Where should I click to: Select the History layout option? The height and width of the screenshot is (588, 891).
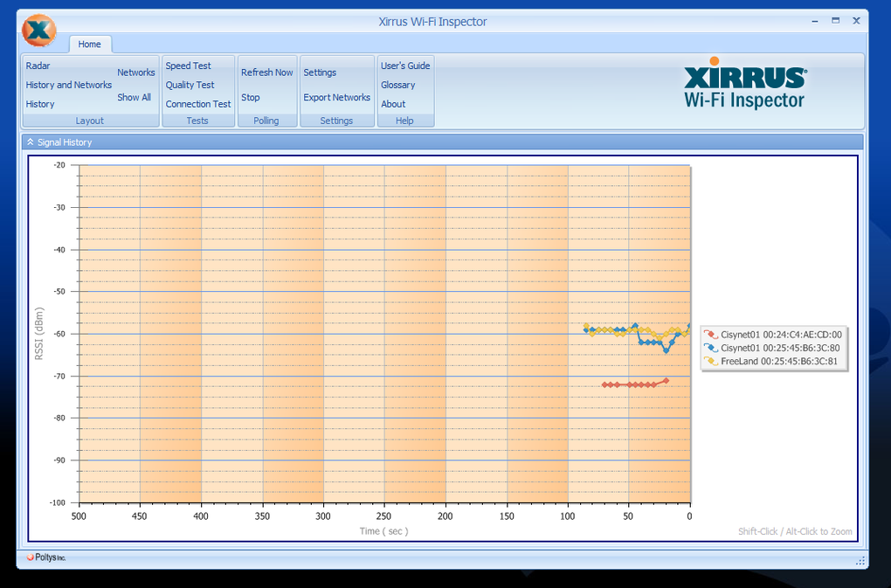click(40, 105)
